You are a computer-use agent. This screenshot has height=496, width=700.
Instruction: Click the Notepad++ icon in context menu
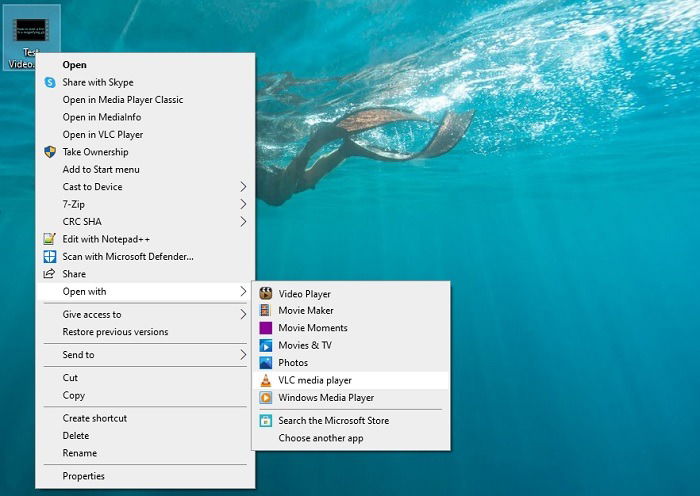(50, 239)
